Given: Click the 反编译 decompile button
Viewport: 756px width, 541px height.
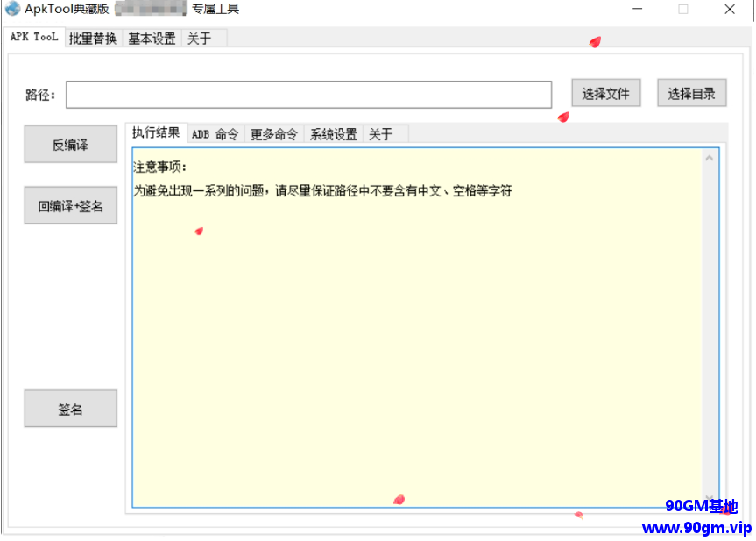Looking at the screenshot, I should [70, 145].
